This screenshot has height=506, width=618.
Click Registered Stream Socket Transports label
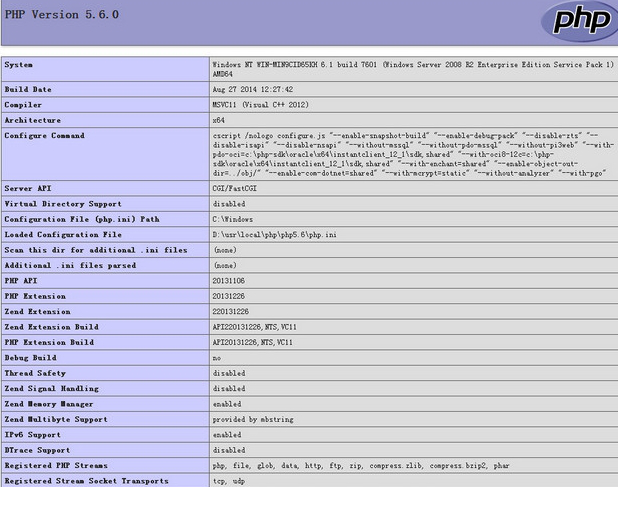tap(86, 481)
